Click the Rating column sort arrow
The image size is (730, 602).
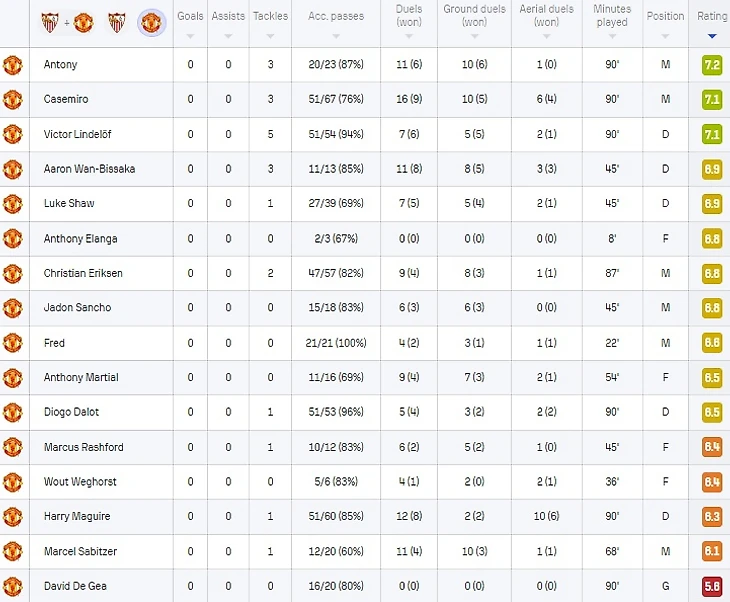pyautogui.click(x=711, y=35)
